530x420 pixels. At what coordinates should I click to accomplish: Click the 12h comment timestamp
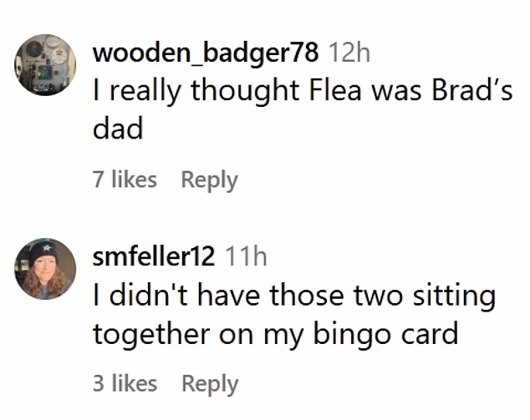347,53
